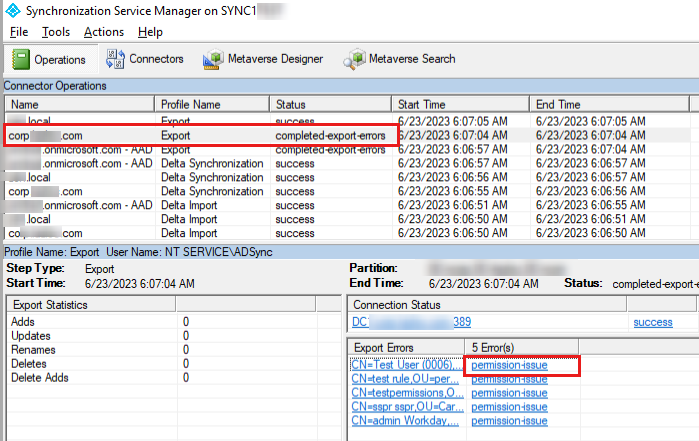The width and height of the screenshot is (699, 441).
Task: Sort by the Start Time column header
Action: tap(461, 104)
